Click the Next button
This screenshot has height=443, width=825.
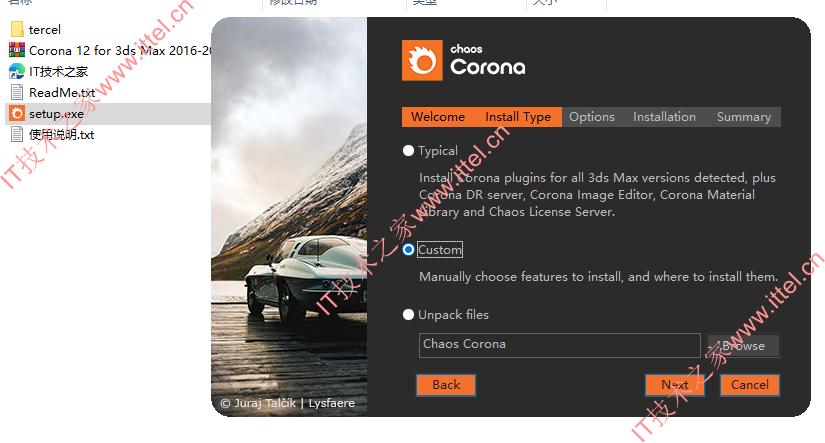[x=675, y=385]
